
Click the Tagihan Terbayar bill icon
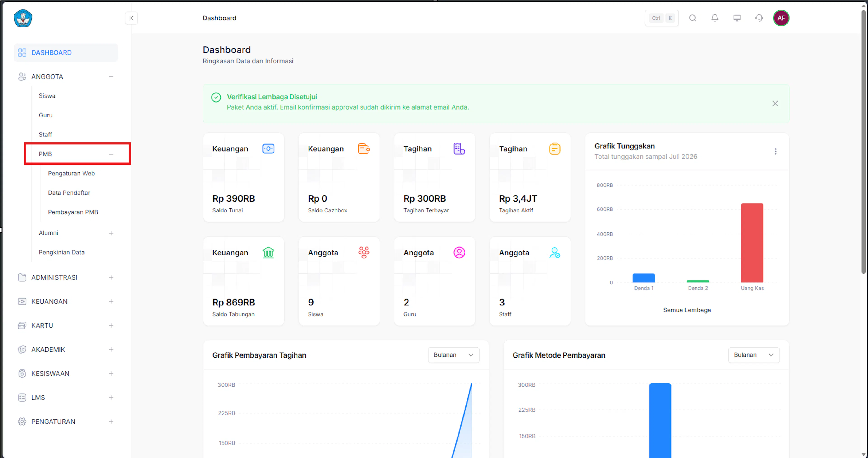(459, 149)
